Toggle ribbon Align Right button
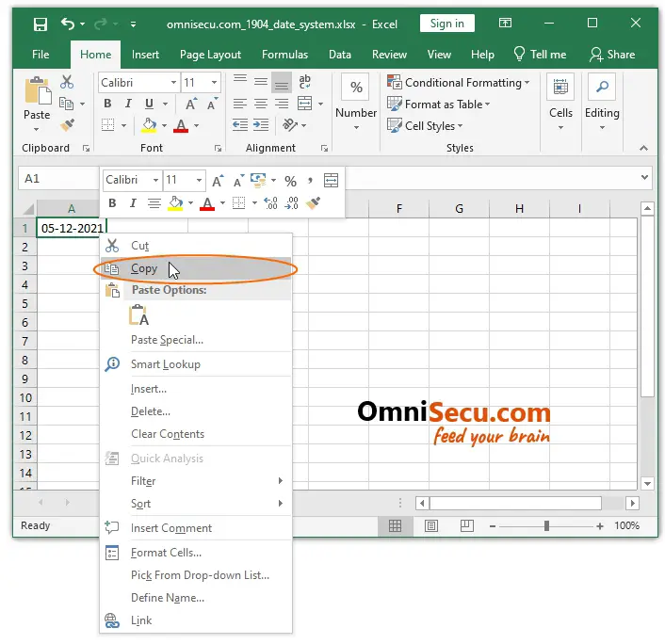Image resolution: width=665 pixels, height=644 pixels. coord(282,104)
